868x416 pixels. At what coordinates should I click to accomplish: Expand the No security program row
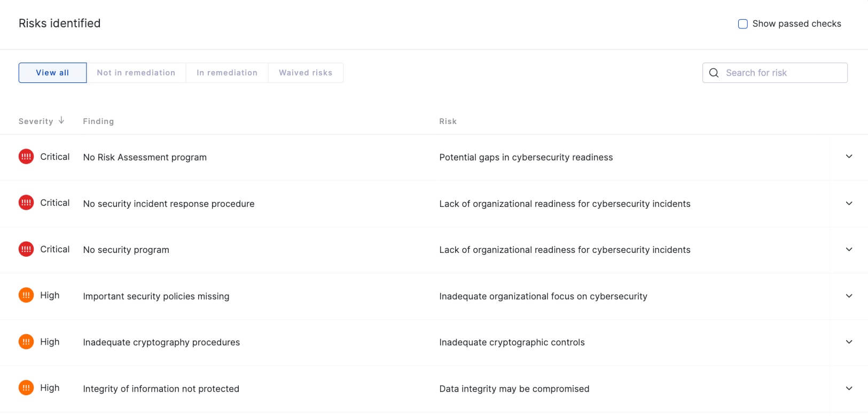point(849,249)
